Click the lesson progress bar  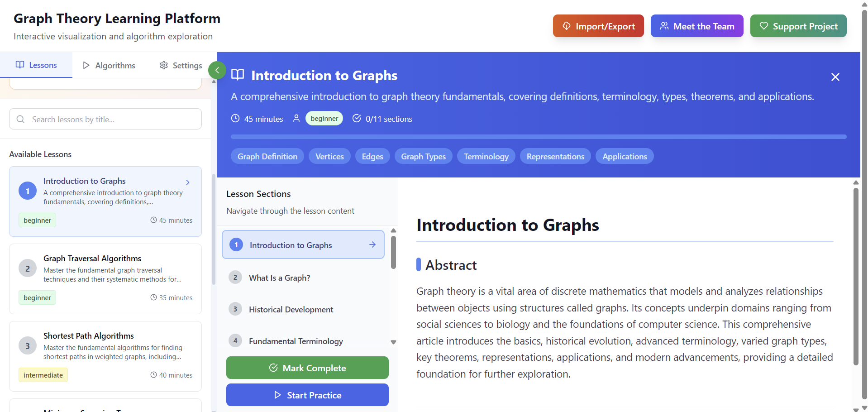point(538,137)
